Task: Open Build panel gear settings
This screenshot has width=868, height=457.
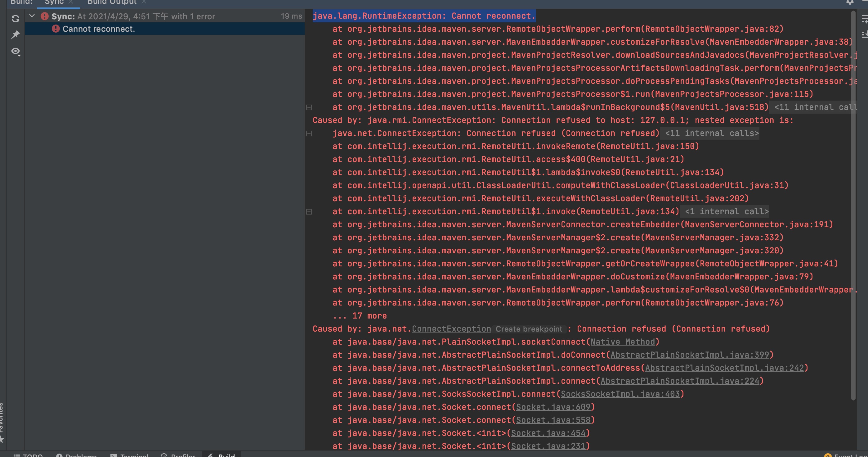Action: (x=850, y=2)
